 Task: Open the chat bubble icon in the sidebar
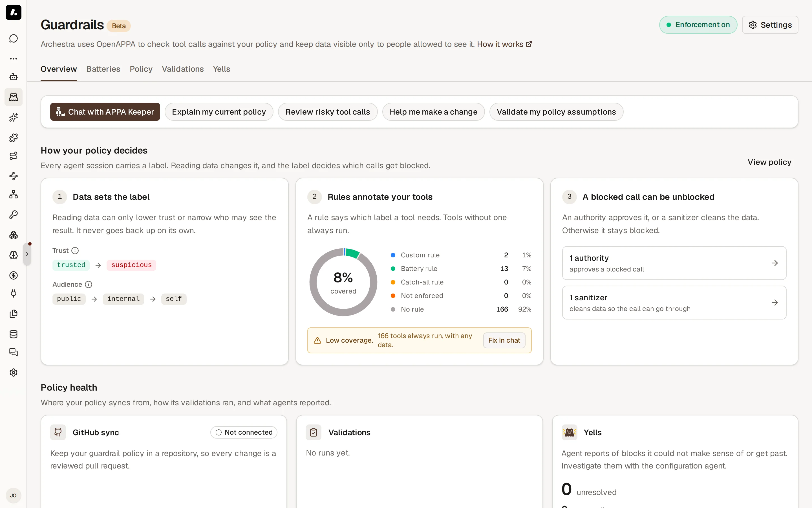[x=14, y=39]
